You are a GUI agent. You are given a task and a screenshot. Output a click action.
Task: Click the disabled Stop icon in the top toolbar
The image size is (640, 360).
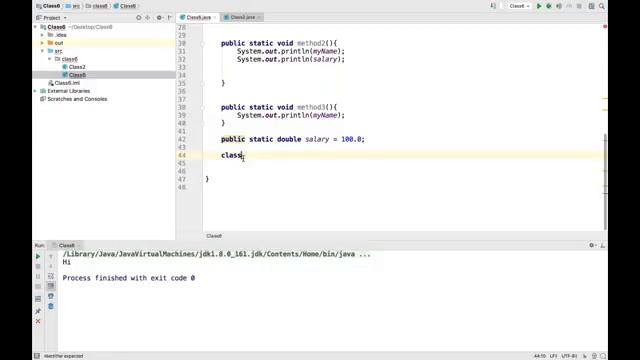point(579,6)
